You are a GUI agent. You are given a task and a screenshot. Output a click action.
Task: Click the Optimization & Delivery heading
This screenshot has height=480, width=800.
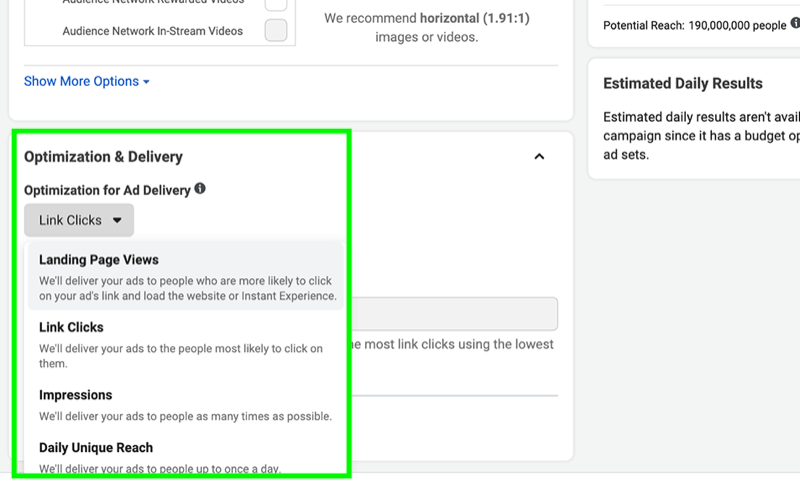[103, 157]
